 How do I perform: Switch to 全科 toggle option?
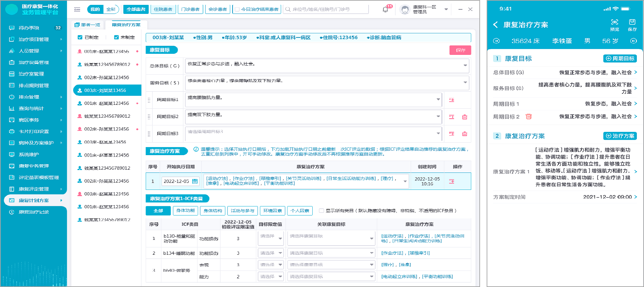pyautogui.click(x=111, y=9)
